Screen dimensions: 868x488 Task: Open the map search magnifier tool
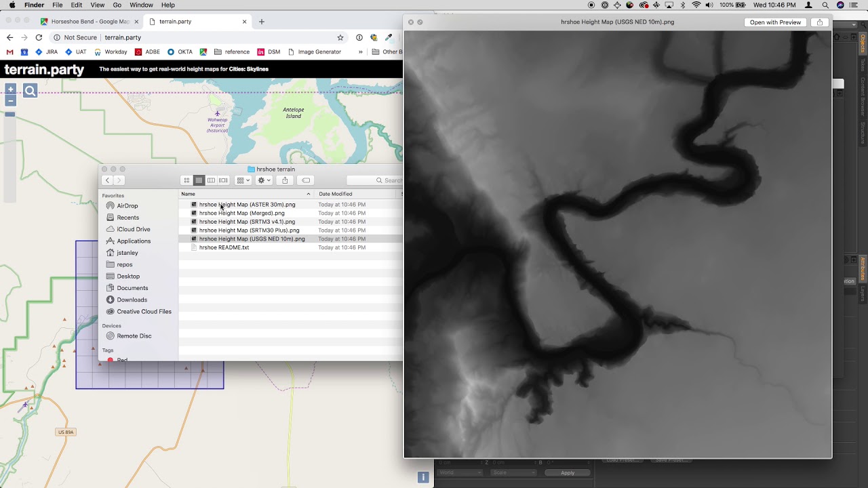pyautogui.click(x=30, y=91)
